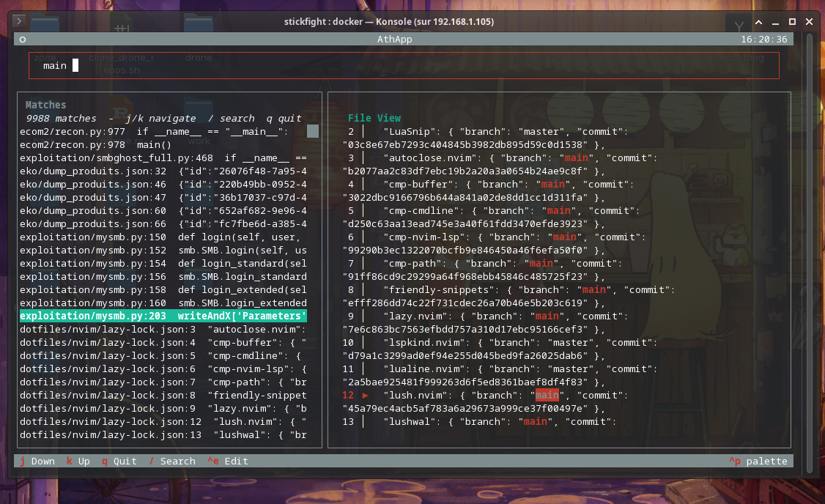
Task: Select match exploitation/mysmb.py:156
Action: [x=163, y=276]
